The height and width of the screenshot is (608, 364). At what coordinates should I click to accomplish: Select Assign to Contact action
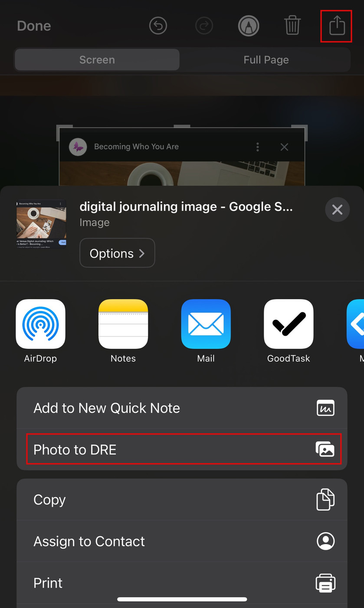(182, 541)
